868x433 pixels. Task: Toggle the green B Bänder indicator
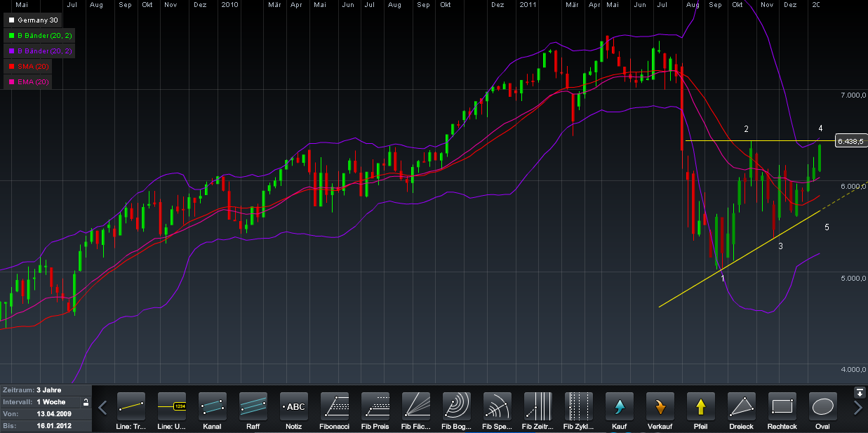point(39,35)
